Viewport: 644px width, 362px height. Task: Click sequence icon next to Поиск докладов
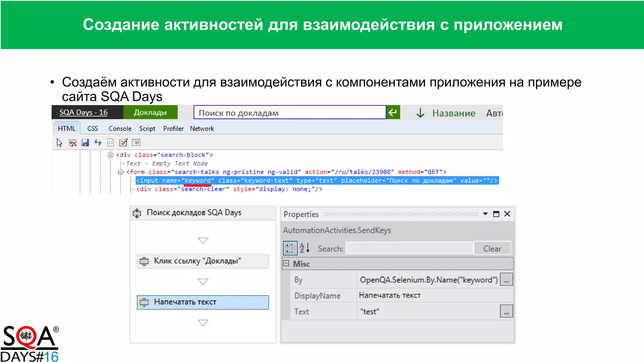click(x=137, y=213)
